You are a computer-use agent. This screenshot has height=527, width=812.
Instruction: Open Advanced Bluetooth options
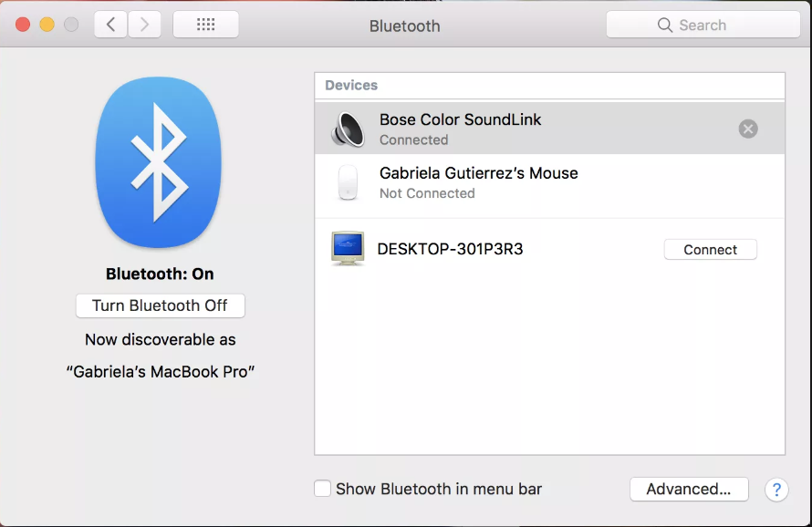pyautogui.click(x=689, y=490)
